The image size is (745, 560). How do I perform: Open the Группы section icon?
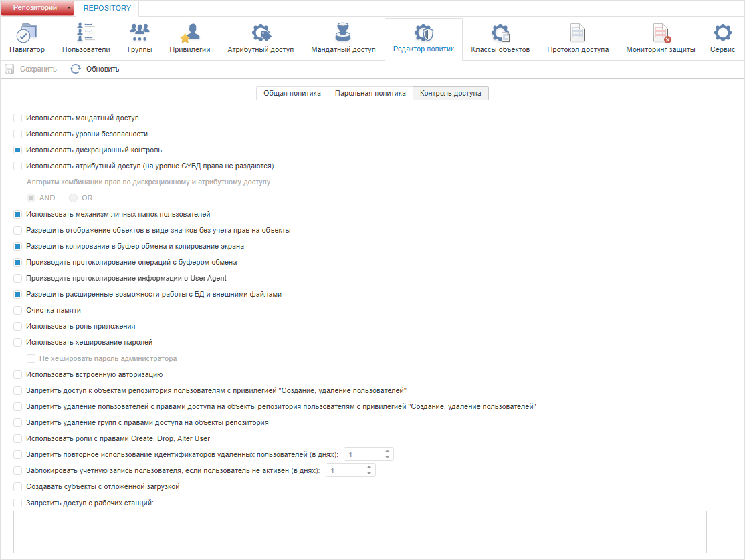140,32
